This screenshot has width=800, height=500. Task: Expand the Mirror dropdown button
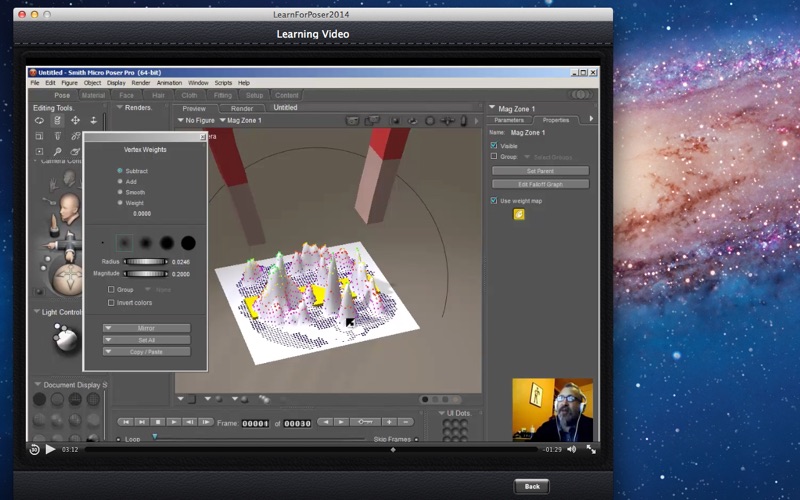pyautogui.click(x=146, y=328)
